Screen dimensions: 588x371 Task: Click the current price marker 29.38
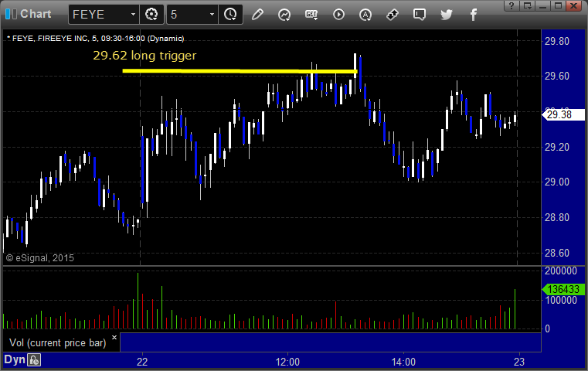[x=563, y=114]
